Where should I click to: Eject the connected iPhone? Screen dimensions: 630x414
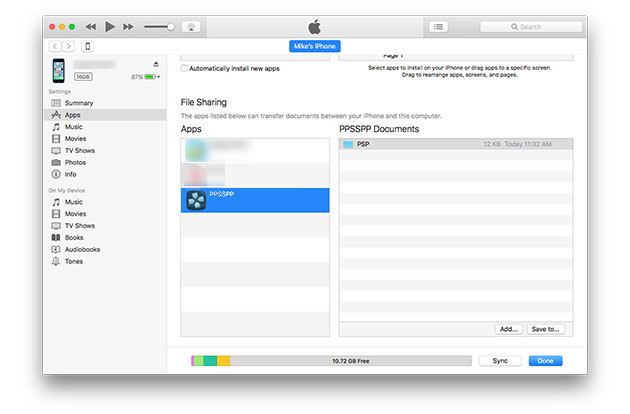pyautogui.click(x=155, y=63)
